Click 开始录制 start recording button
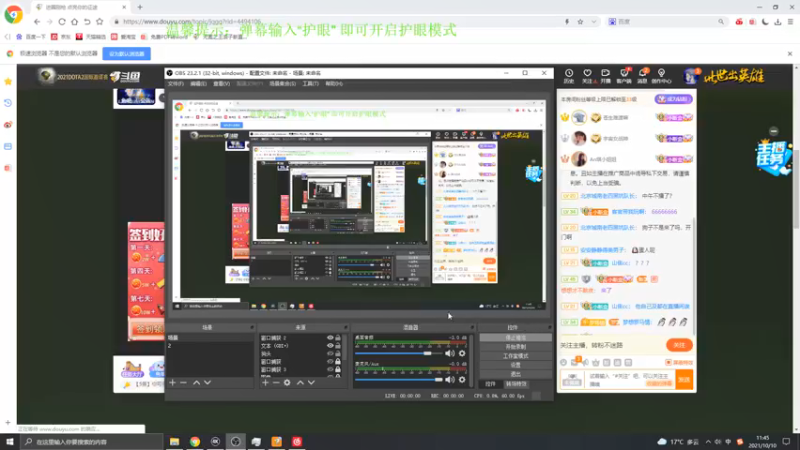The height and width of the screenshot is (450, 800). tap(515, 347)
